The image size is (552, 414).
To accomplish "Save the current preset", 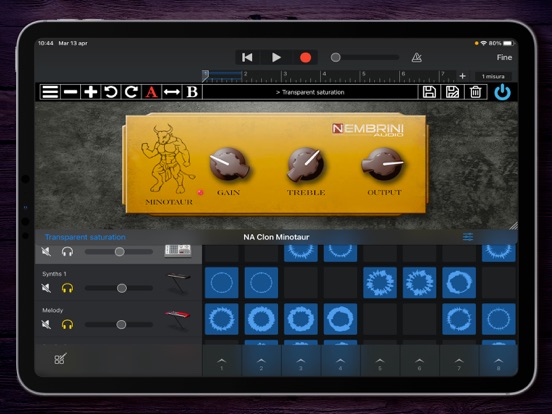I will 429,92.
